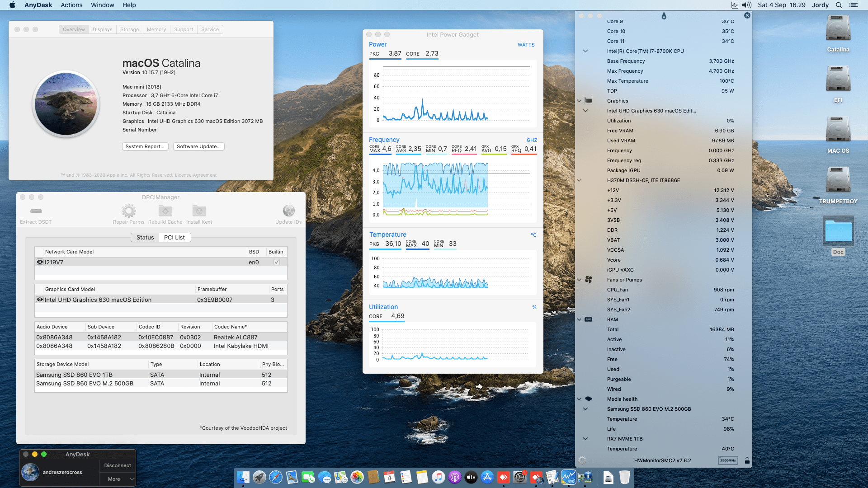The height and width of the screenshot is (488, 868).
Task: Click the andreszerocross avatar thumbnail
Action: pos(30,472)
